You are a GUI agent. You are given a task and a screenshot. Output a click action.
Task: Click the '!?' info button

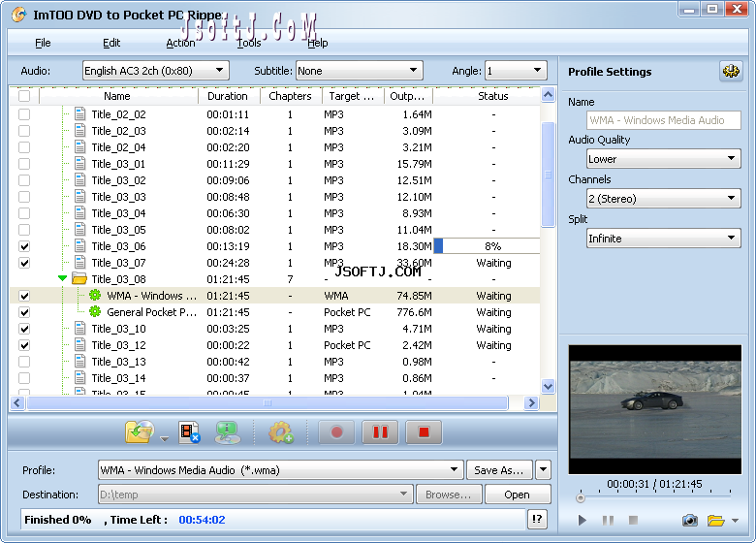point(537,520)
